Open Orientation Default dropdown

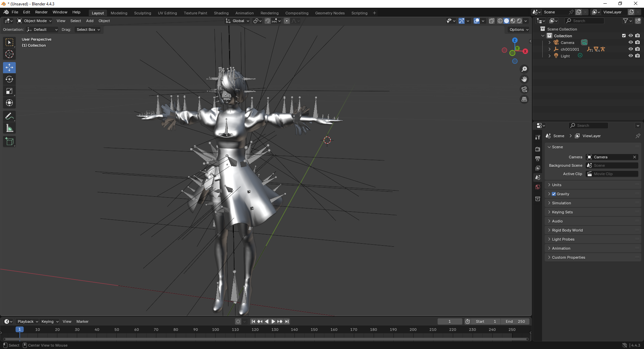(x=43, y=30)
